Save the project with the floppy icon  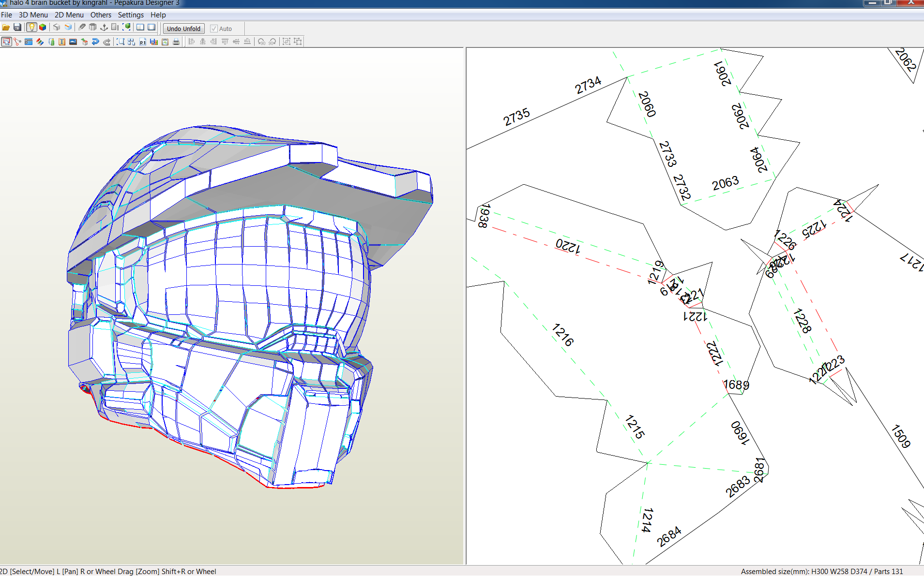(17, 28)
